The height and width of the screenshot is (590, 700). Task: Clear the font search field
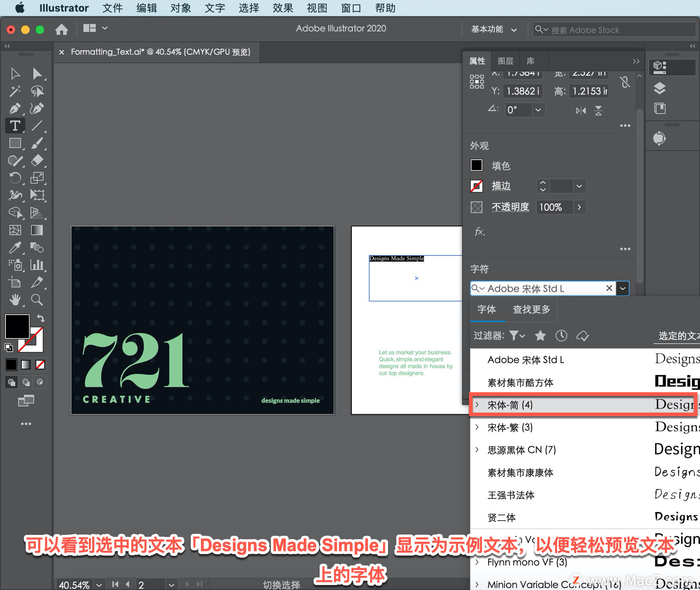609,288
